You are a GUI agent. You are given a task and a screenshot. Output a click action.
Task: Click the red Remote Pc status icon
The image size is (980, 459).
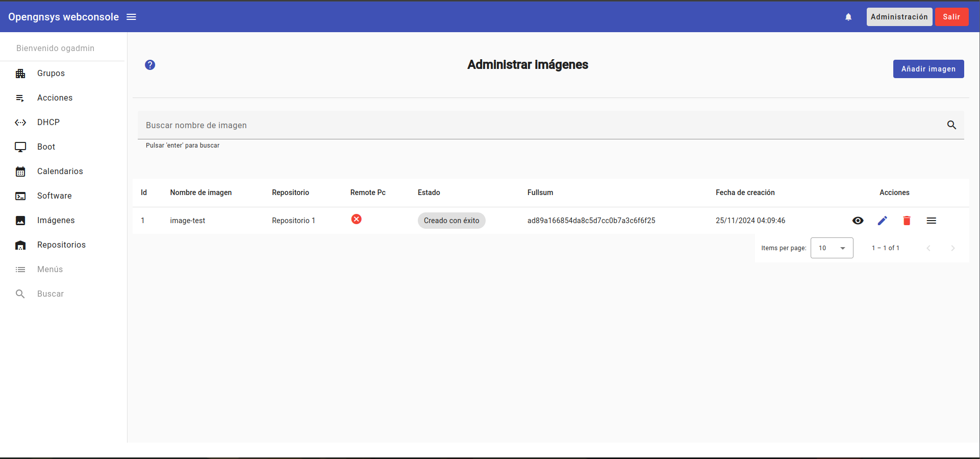pyautogui.click(x=357, y=219)
